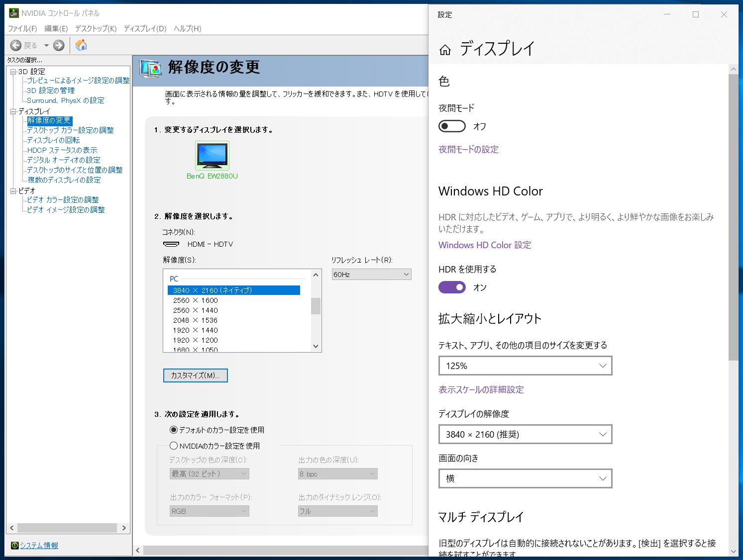Open the Home icon in NVIDIA toolbar
The image size is (743, 560).
(x=81, y=45)
